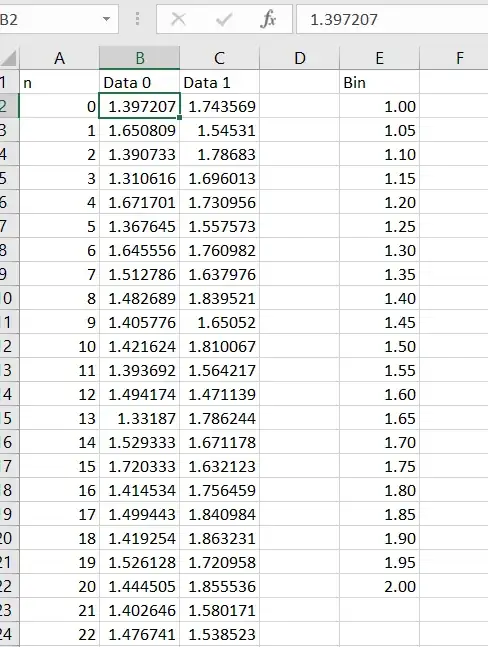Select column E header
Screen dimensions: 488x647
pyautogui.click(x=380, y=58)
